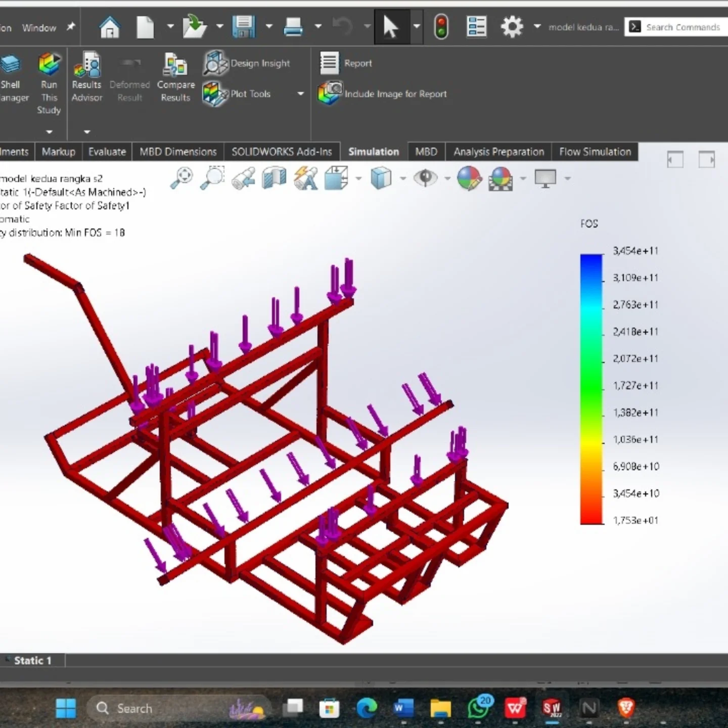Switch to MBD Dimensions tab
Viewport: 728px width, 728px height.
click(178, 152)
